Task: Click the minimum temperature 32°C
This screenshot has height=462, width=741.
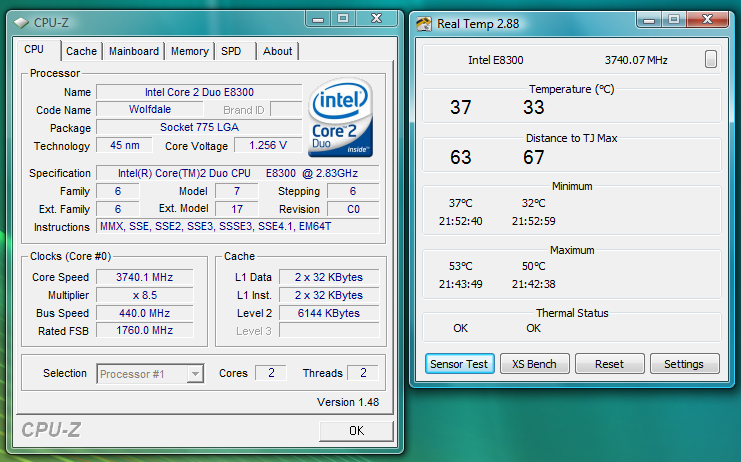Action: coord(534,203)
